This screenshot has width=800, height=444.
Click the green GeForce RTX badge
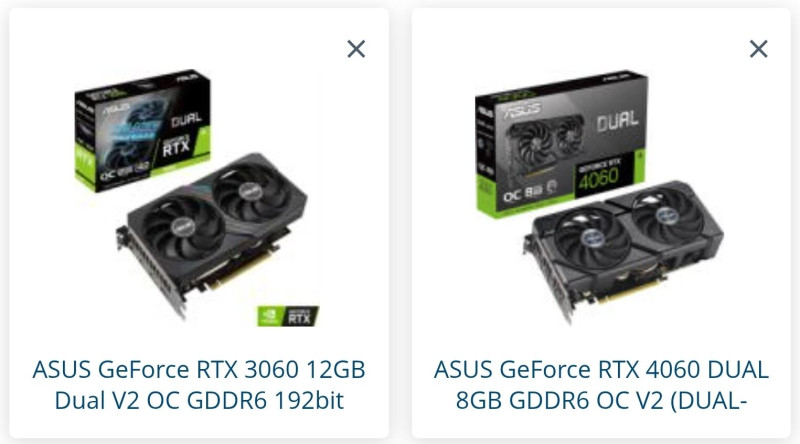pos(288,316)
